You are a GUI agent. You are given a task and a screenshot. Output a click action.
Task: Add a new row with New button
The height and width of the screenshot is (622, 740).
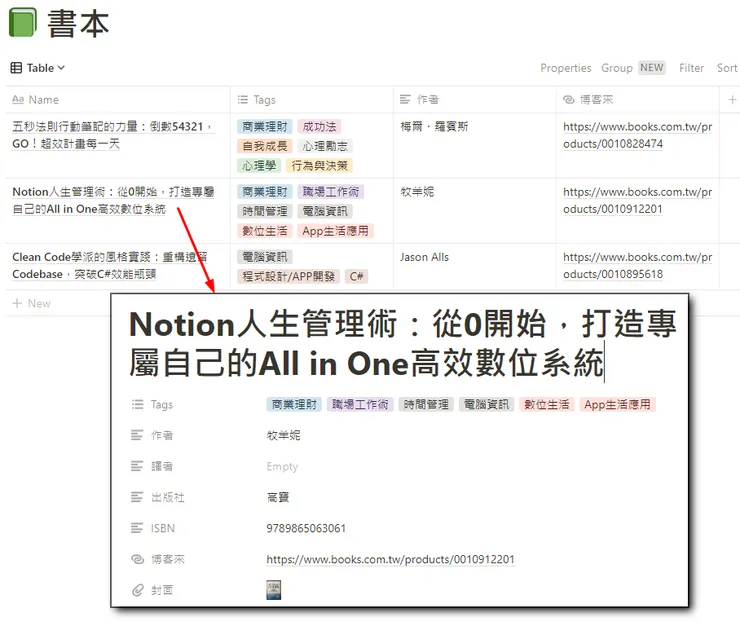32,303
